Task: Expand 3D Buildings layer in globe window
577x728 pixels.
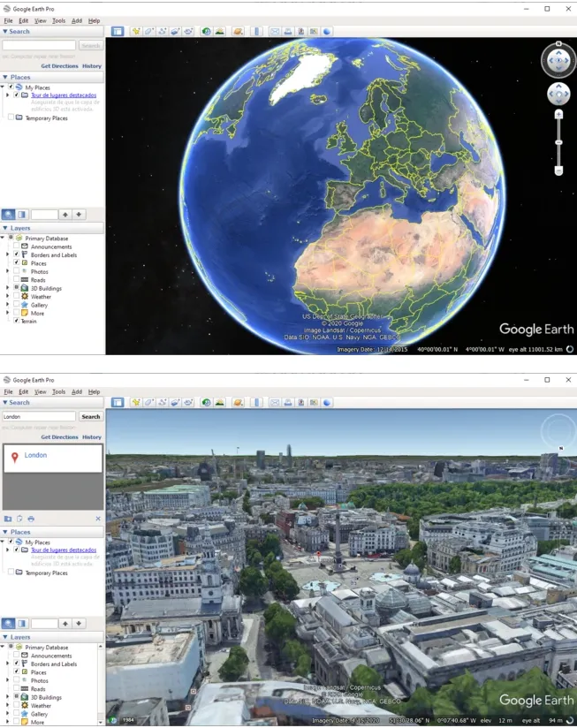Action: (x=7, y=288)
